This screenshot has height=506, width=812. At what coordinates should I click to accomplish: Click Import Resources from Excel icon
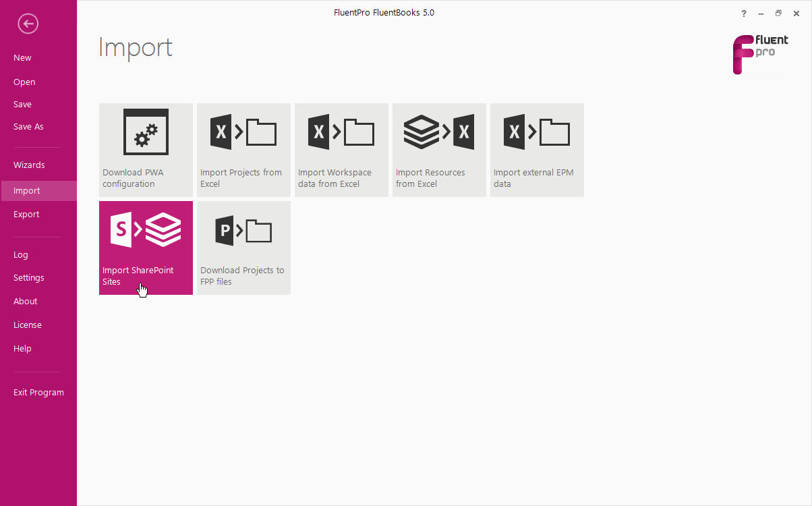point(439,132)
